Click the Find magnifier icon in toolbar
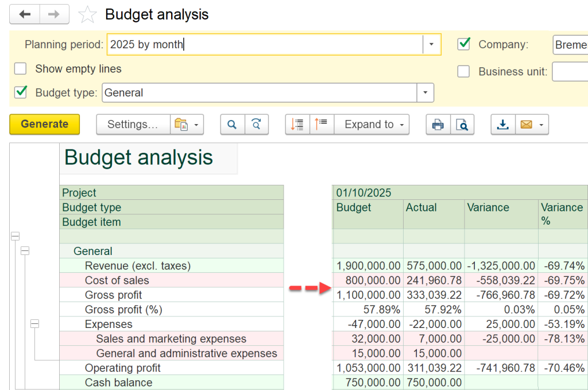588x390 pixels. pyautogui.click(x=233, y=125)
